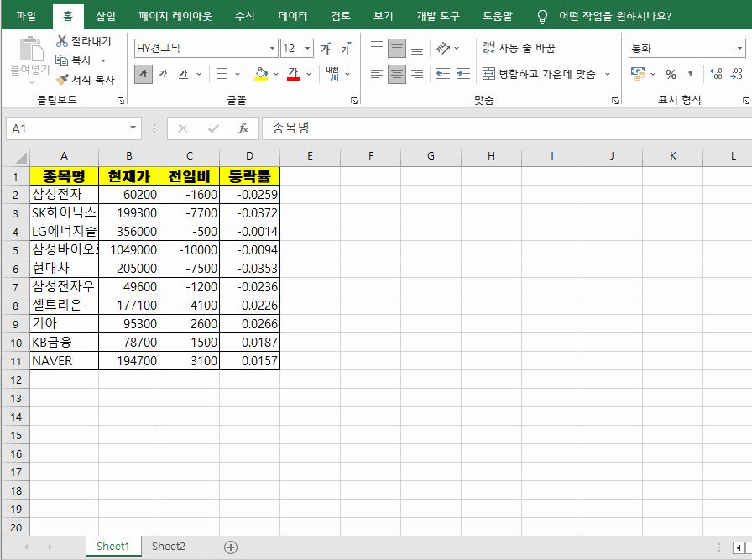Click the phonetic guide (내천) icon
Screen dimensions: 752x560
pyautogui.click(x=332, y=74)
